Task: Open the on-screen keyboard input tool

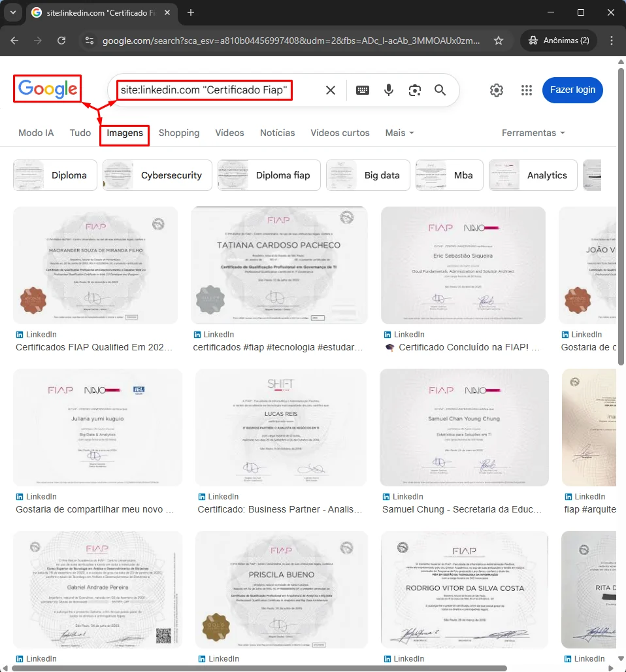Action: pyautogui.click(x=363, y=90)
